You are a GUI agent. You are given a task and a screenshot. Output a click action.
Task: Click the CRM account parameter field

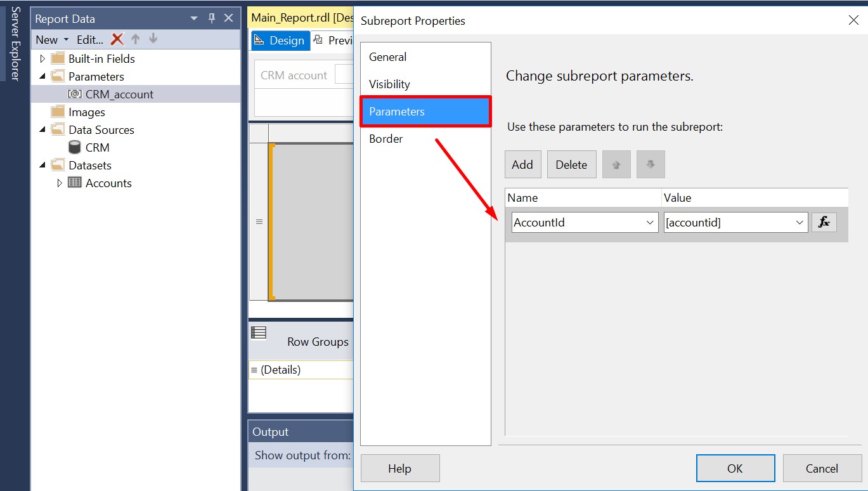344,75
